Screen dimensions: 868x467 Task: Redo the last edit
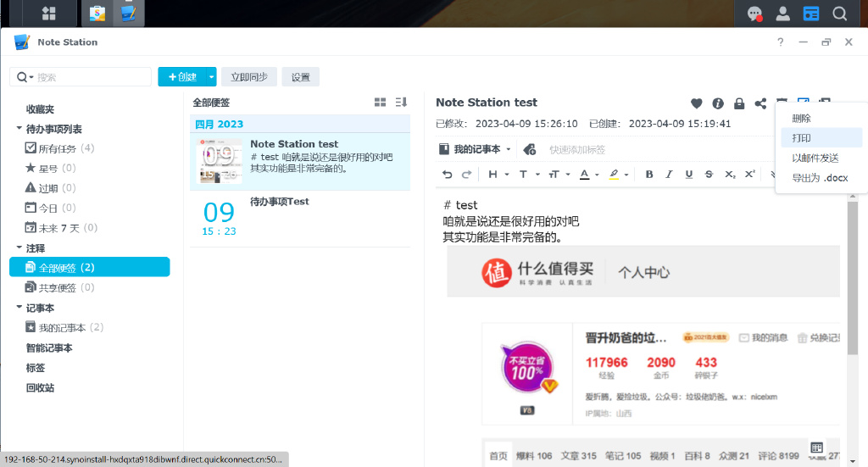click(x=467, y=175)
